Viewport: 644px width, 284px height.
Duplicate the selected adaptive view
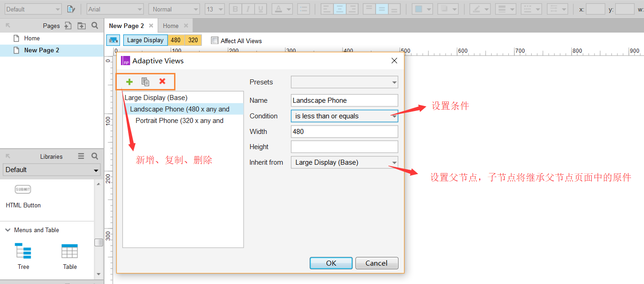click(145, 82)
